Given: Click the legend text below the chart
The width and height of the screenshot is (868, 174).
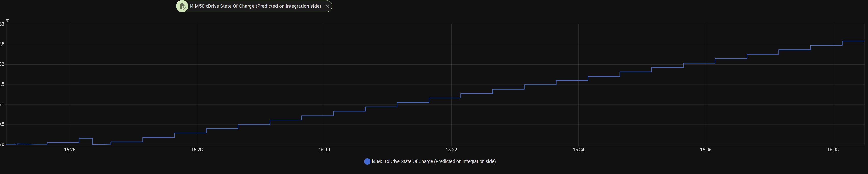Looking at the screenshot, I should (x=434, y=161).
